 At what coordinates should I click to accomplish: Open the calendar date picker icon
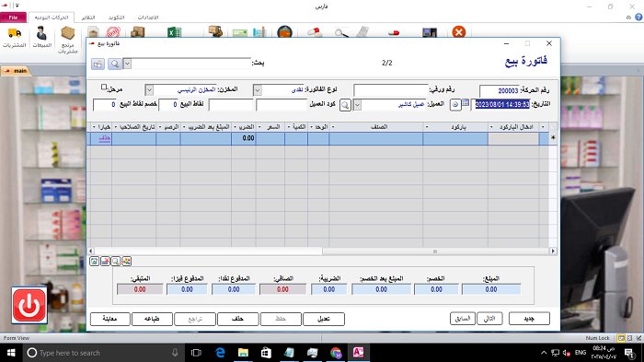[466, 103]
